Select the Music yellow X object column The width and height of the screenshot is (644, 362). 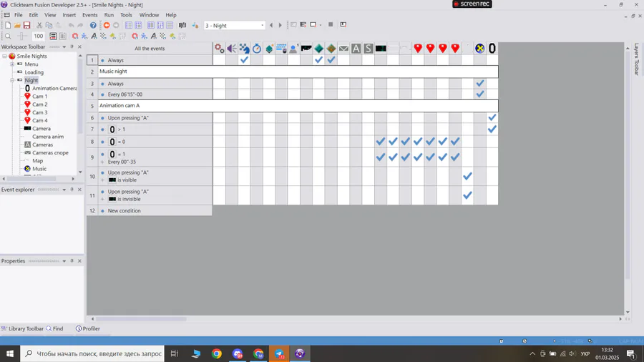(479, 49)
